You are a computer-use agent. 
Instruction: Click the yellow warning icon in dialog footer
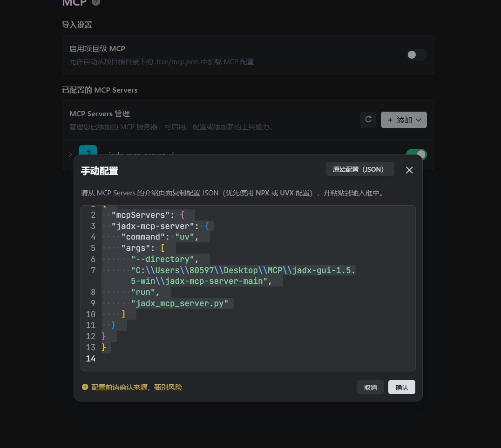click(85, 387)
